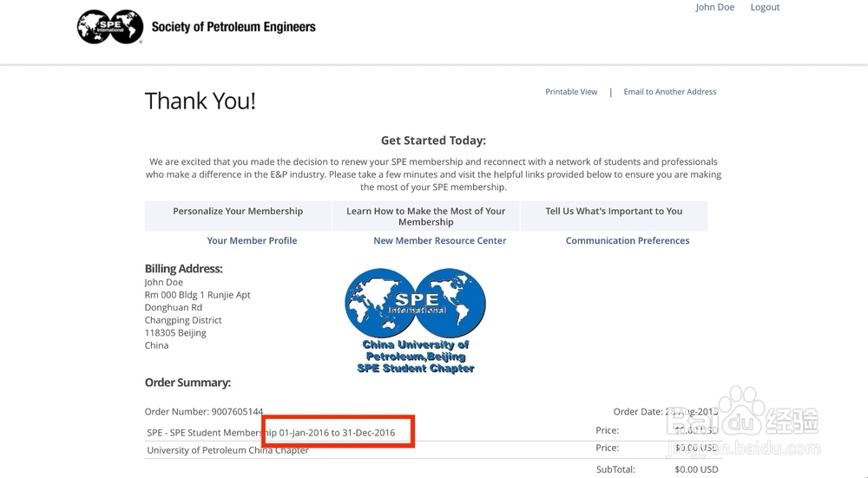Image resolution: width=868 pixels, height=478 pixels.
Task: Select the SPE Student Membership order row
Action: click(x=433, y=432)
